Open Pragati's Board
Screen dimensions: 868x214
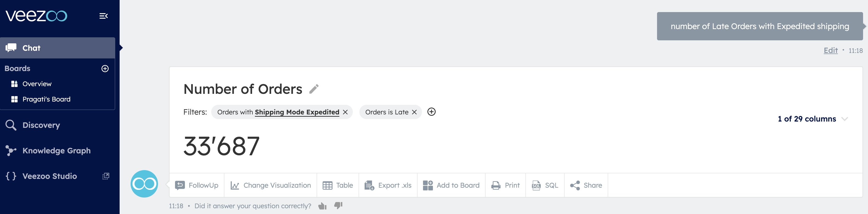click(46, 99)
